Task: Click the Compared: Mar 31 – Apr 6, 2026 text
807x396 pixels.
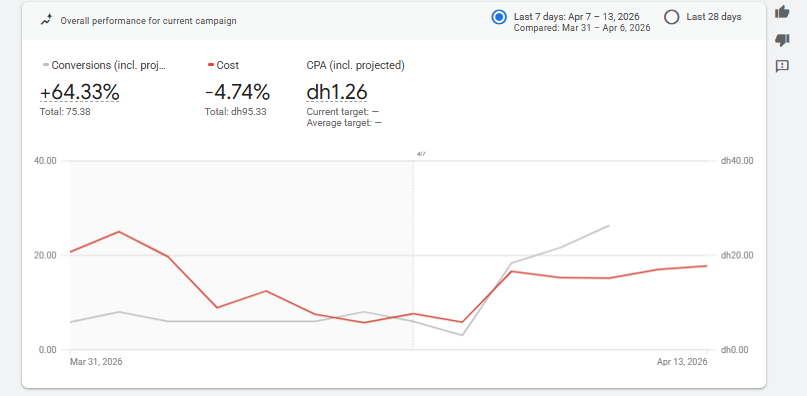Action: (582, 28)
